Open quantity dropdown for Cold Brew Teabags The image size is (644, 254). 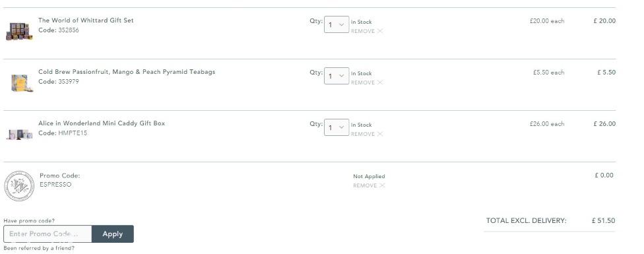[337, 76]
